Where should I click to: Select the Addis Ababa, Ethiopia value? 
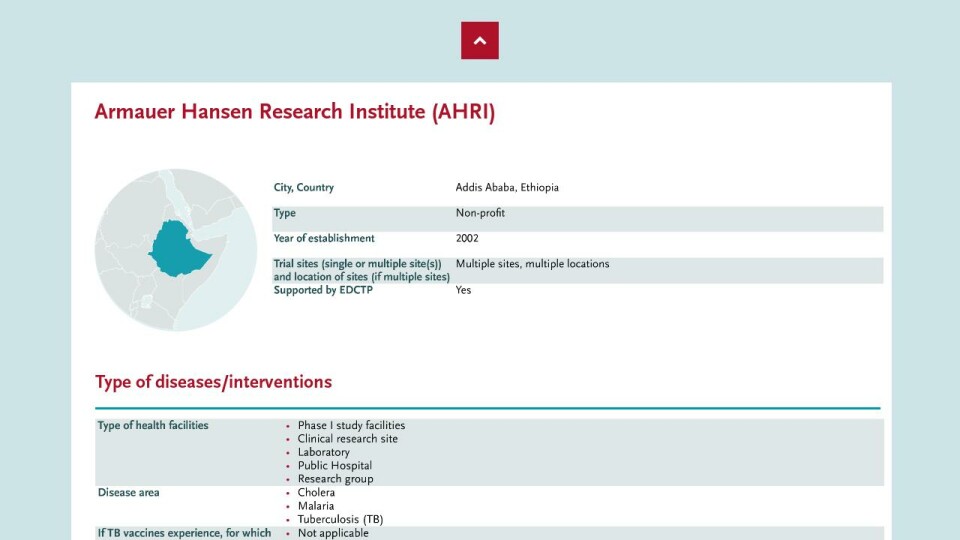tap(507, 187)
